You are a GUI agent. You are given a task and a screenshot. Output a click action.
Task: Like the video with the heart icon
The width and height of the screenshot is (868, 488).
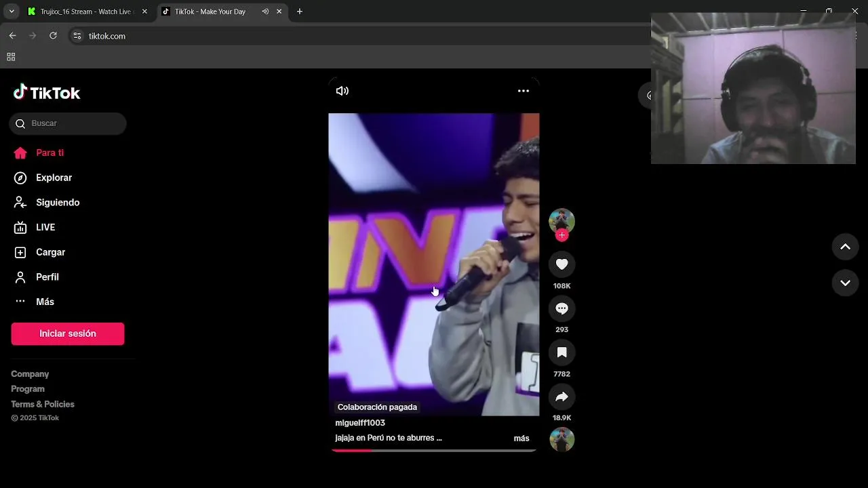click(x=561, y=264)
